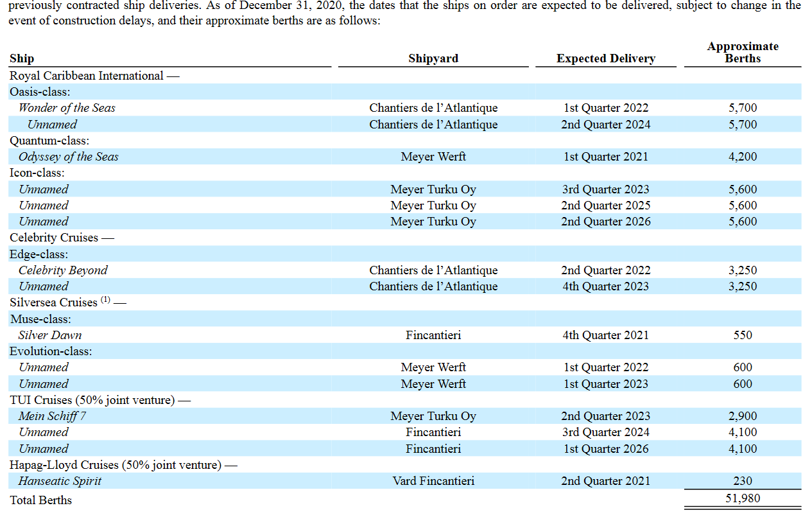Click the Evolution-class row label

[x=51, y=351]
